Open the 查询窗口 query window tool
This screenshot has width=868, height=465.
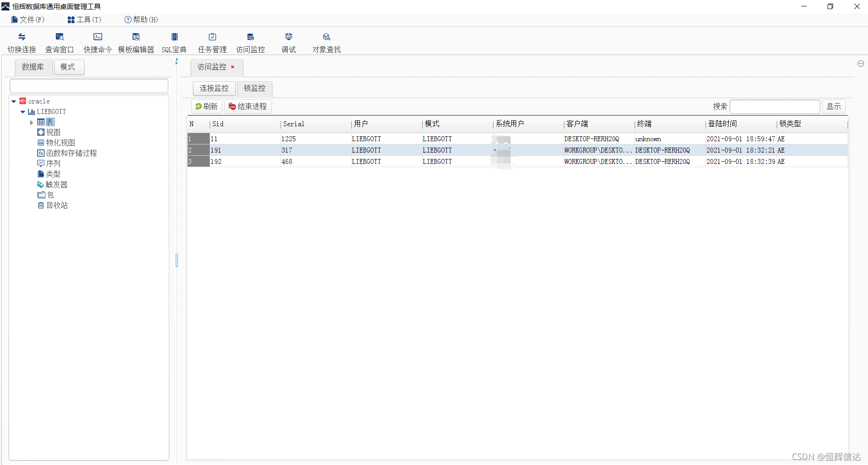[59, 43]
